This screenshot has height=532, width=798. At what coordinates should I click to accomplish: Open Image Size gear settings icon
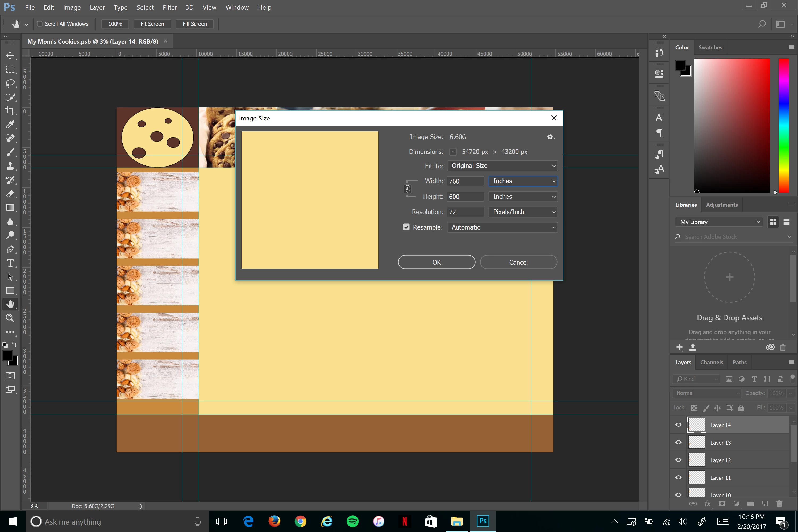(x=550, y=137)
